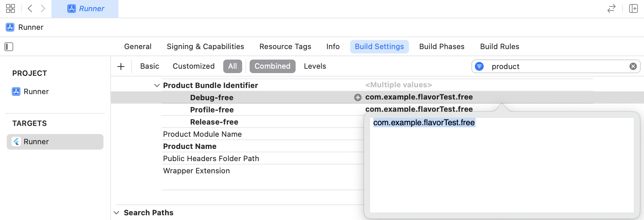Switch to Combined view

pos(272,66)
